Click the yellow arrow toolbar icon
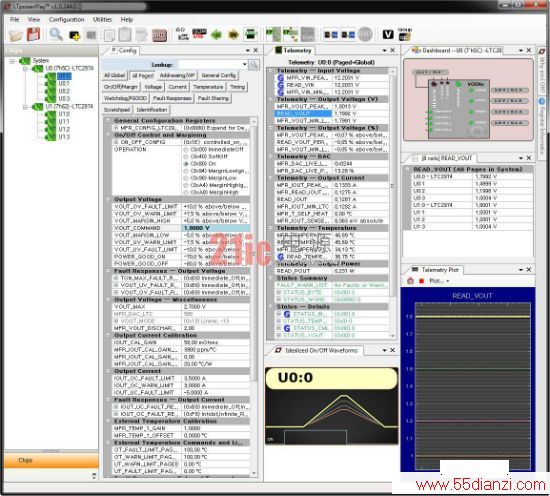Image resolution: width=550 pixels, height=496 pixels. [234, 35]
